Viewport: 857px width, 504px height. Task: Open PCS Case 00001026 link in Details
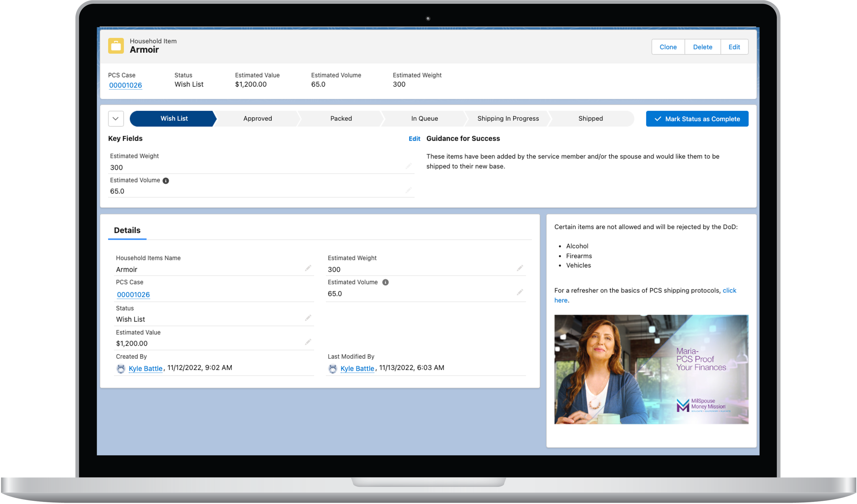(133, 295)
